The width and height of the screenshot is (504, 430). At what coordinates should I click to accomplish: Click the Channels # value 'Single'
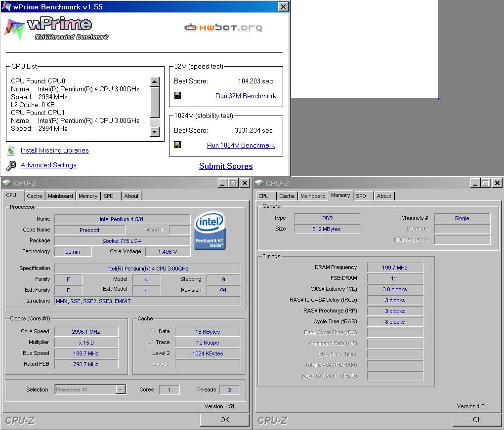pyautogui.click(x=462, y=218)
